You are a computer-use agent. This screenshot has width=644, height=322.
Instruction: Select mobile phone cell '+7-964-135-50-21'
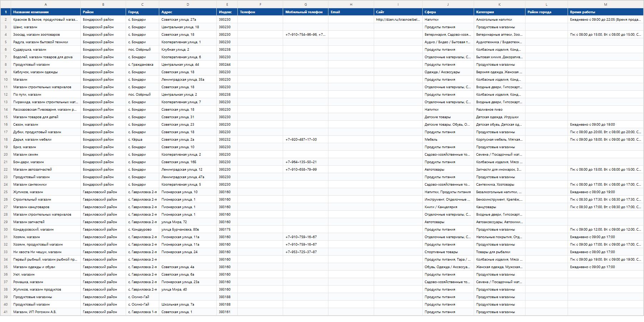click(x=306, y=162)
